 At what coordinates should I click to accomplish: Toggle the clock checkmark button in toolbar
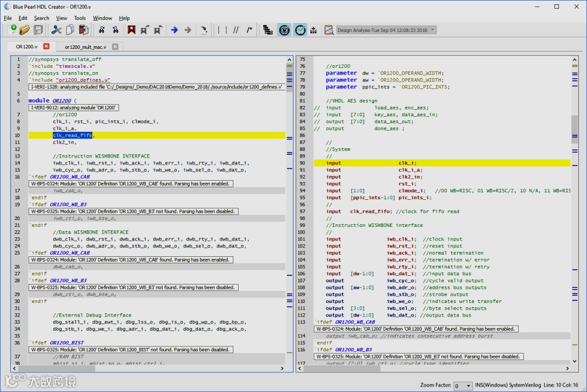[x=300, y=30]
